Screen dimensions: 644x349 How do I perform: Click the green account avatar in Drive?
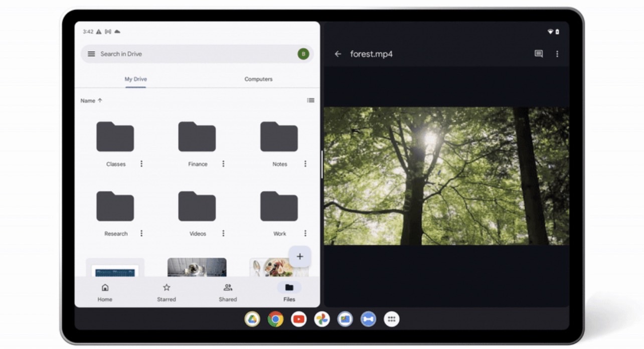303,54
